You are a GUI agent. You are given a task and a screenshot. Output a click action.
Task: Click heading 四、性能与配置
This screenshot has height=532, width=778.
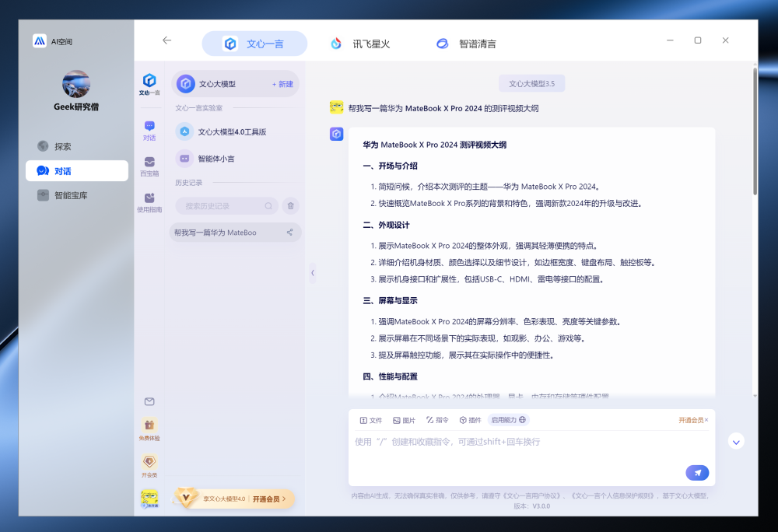coord(390,376)
